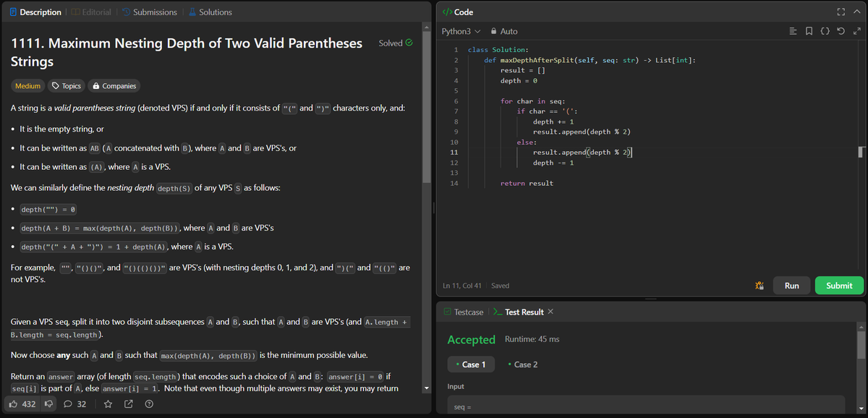Click the Auto indentation setting label

tap(509, 31)
